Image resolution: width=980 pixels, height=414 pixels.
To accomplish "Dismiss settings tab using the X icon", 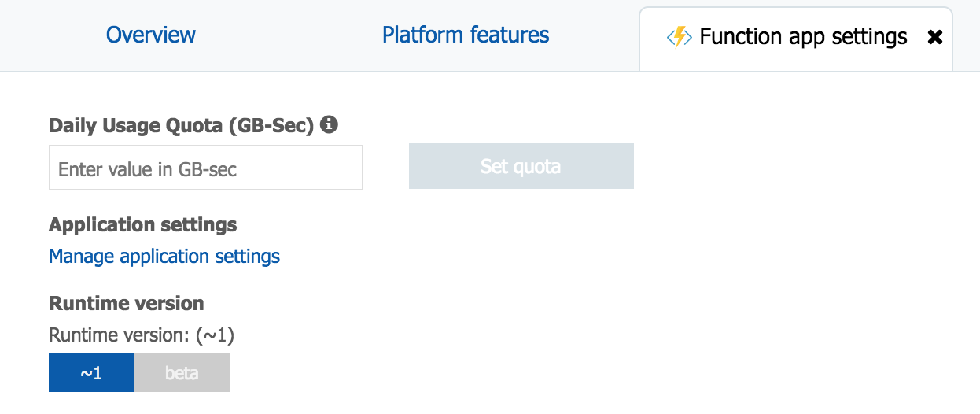I will pos(934,37).
